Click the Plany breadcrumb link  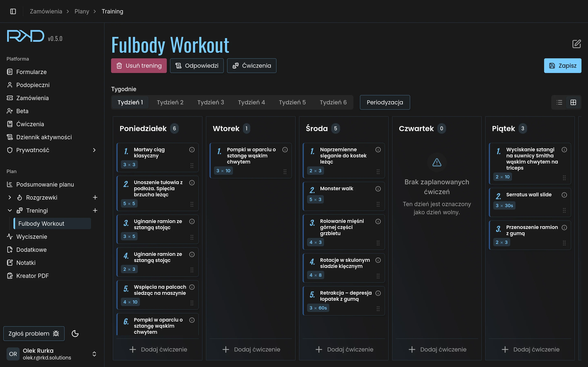pyautogui.click(x=82, y=11)
